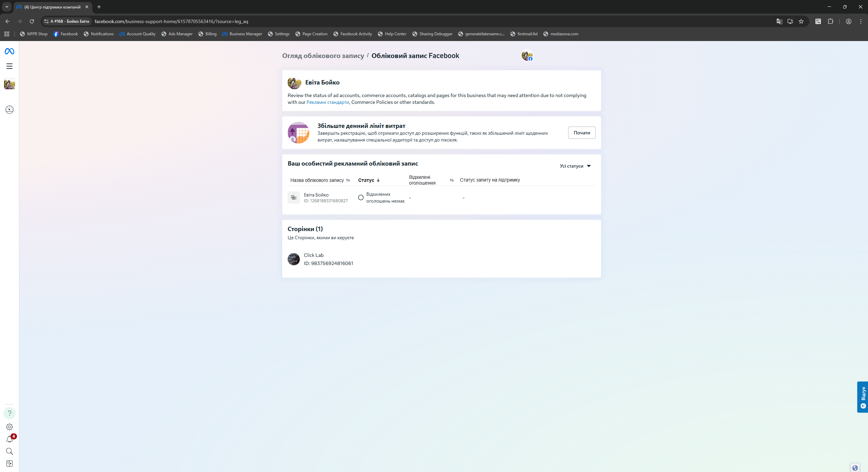Bookmark this page with star icon
This screenshot has width=868, height=472.
(x=801, y=21)
